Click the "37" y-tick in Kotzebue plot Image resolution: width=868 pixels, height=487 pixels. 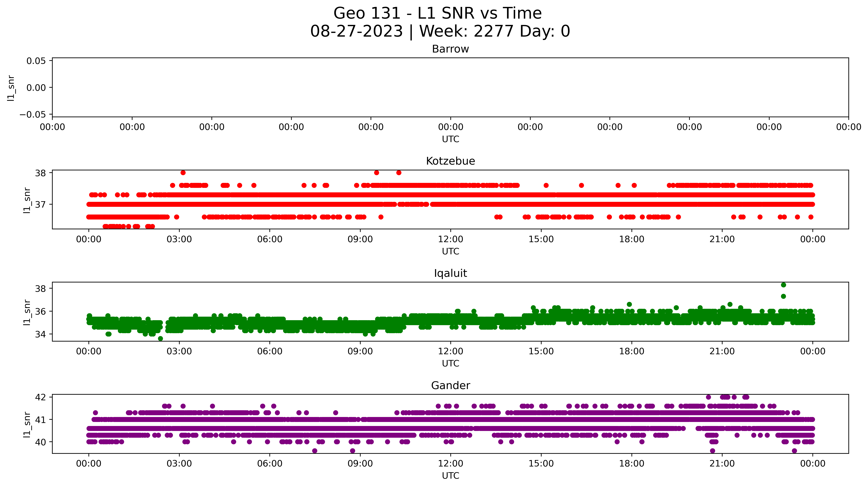pos(40,205)
